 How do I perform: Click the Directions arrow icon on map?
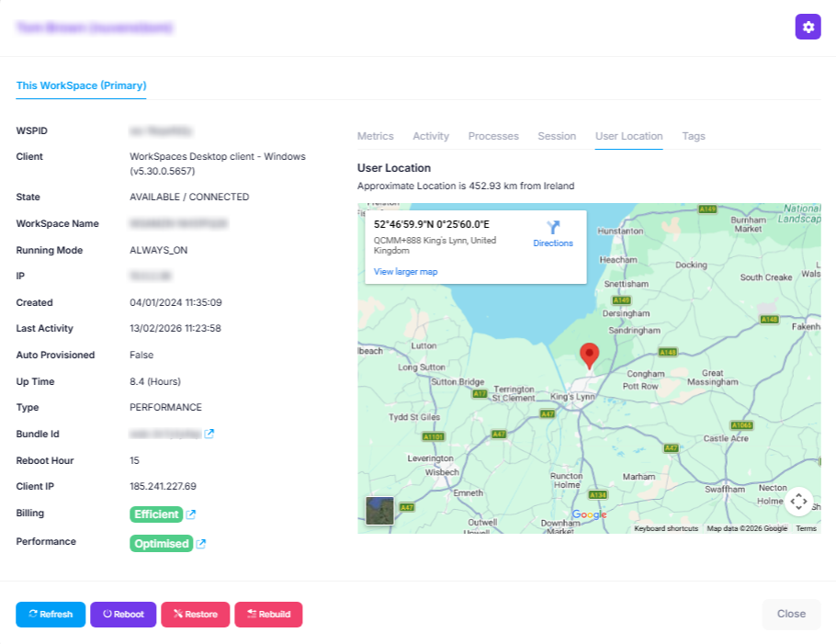(553, 228)
